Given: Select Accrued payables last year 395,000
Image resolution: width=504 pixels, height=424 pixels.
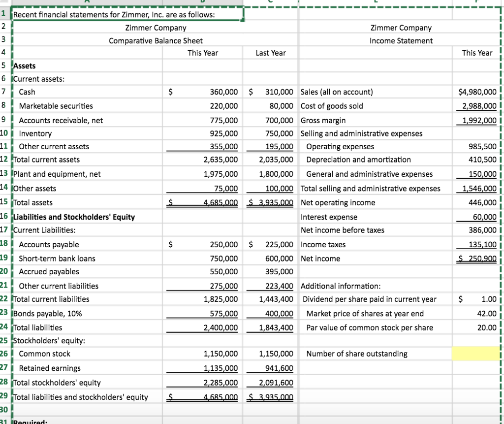Looking at the screenshot, I should pos(279,271).
